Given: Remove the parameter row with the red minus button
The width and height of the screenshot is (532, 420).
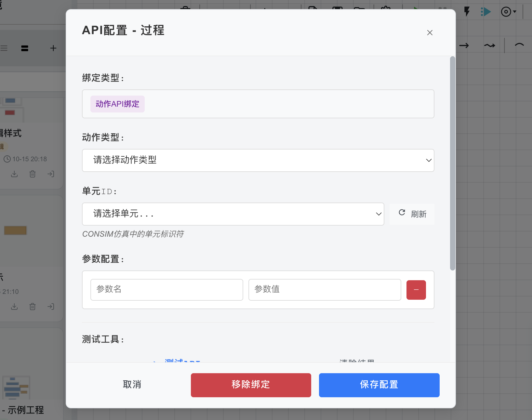Looking at the screenshot, I should pos(416,290).
